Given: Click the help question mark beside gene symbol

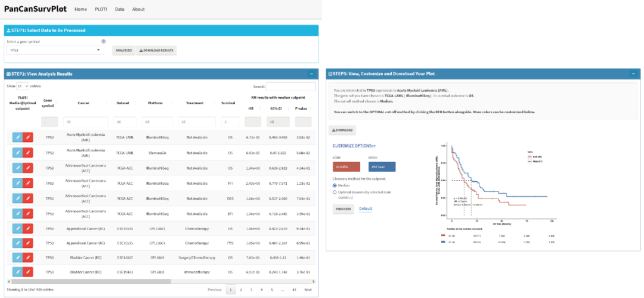Looking at the screenshot, I should point(104,42).
